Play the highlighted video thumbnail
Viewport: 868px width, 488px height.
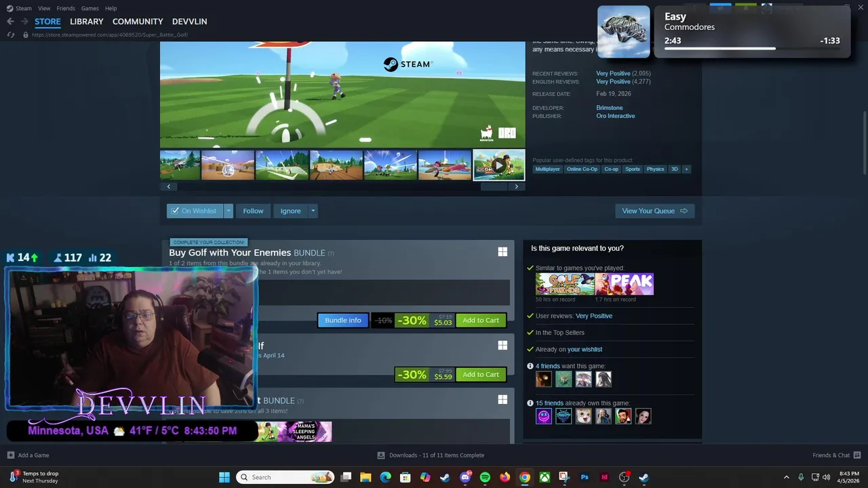[x=498, y=165]
